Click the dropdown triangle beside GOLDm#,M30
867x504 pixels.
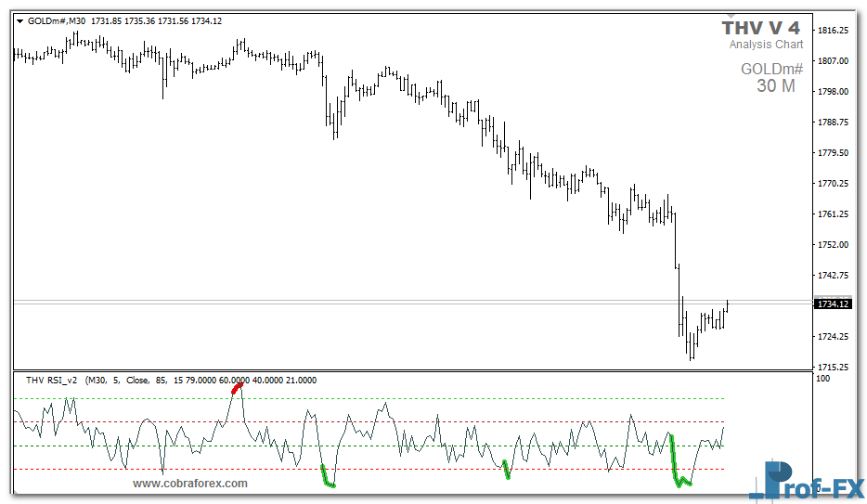click(x=20, y=20)
